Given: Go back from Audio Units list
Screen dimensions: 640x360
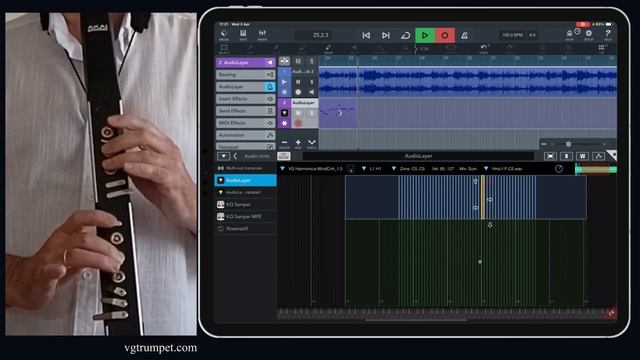Looking at the screenshot, I should click(235, 156).
